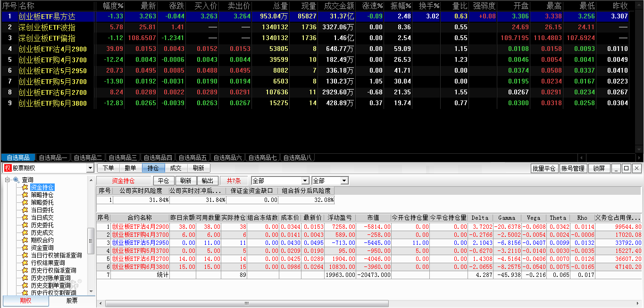Select the 深创业板ETF偏指 quote row

pos(315,38)
